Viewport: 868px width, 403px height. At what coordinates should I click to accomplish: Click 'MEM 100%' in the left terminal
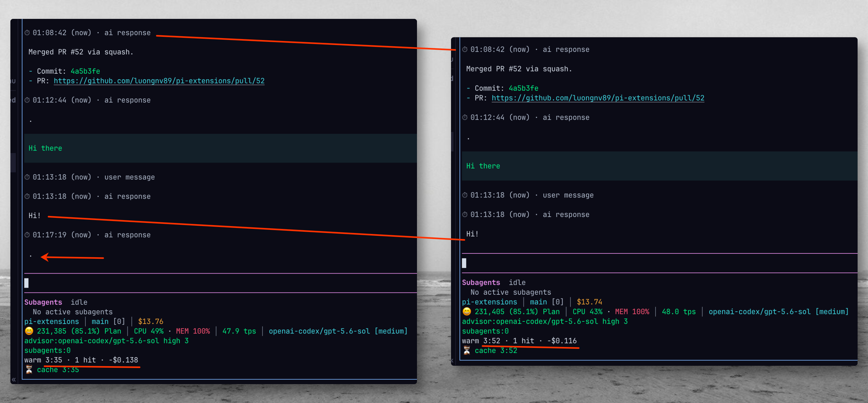click(x=193, y=331)
